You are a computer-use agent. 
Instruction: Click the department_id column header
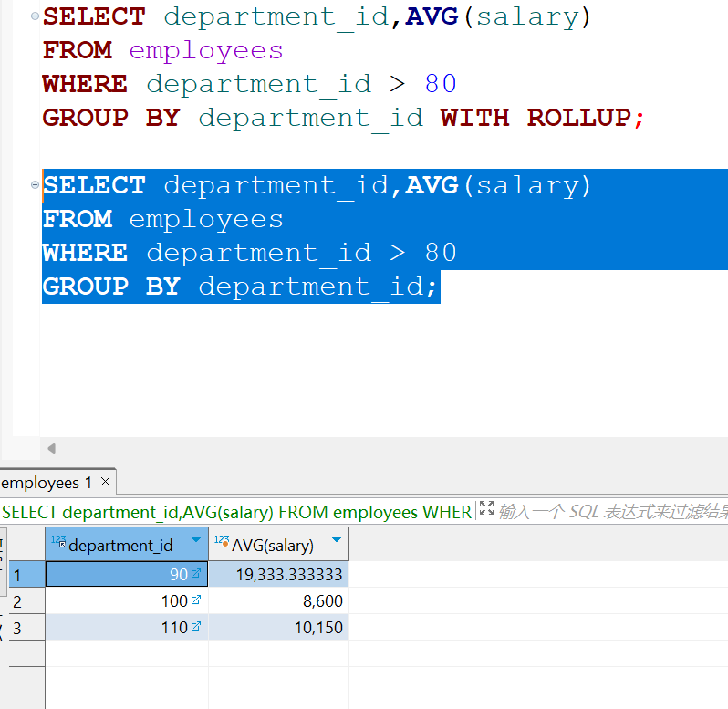(120, 546)
